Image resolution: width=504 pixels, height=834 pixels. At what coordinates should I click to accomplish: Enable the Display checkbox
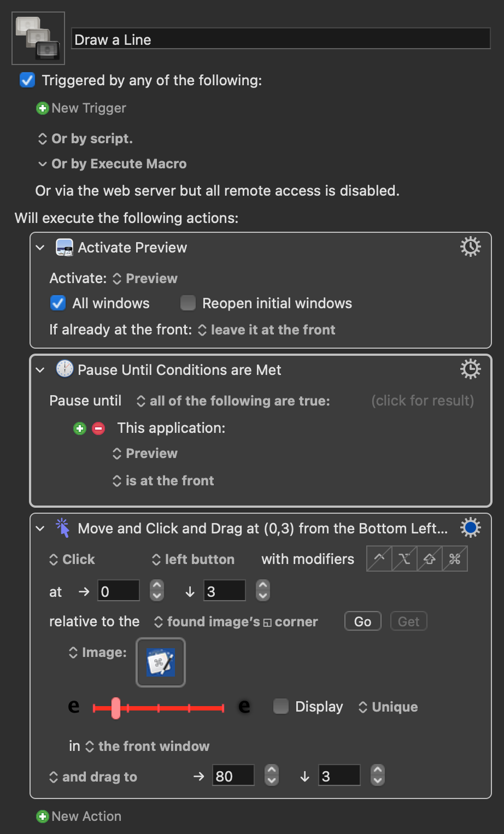(x=281, y=706)
